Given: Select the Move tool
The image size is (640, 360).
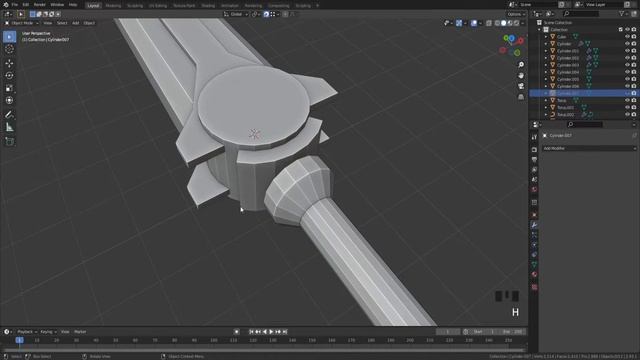Looking at the screenshot, I should (9, 63).
